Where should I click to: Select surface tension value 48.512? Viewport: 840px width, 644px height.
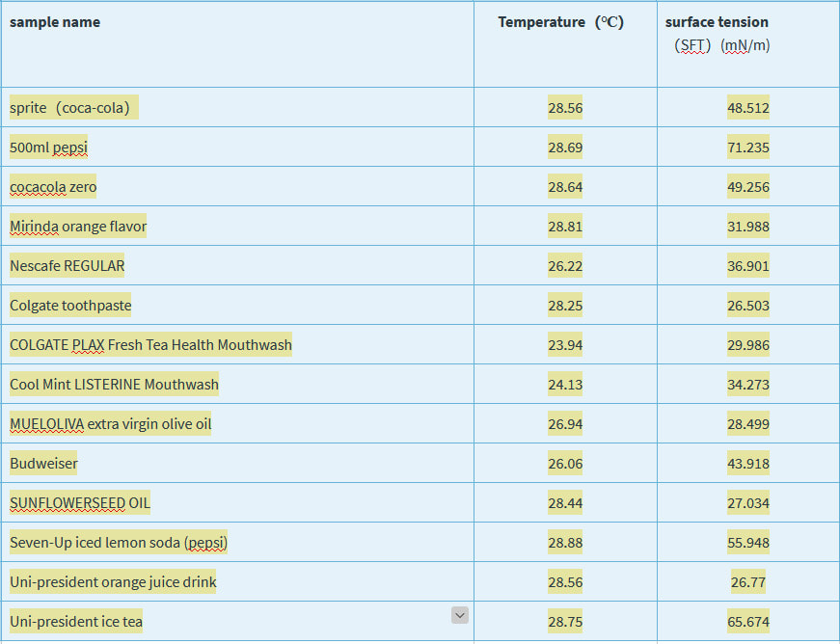click(747, 107)
